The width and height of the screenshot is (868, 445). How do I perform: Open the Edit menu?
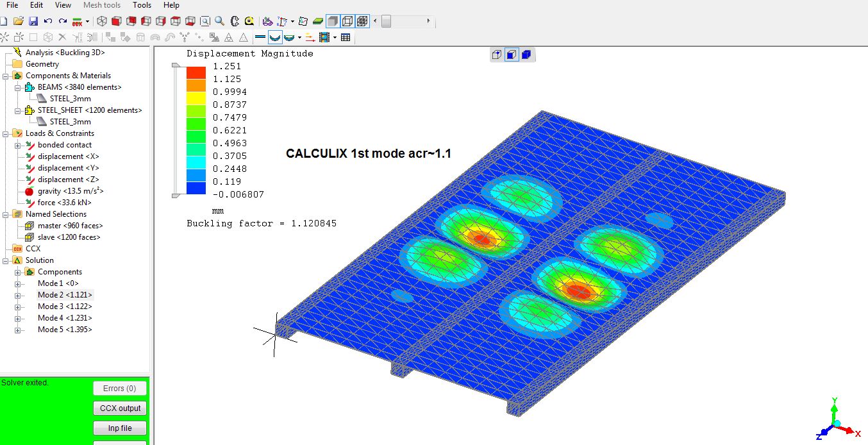pyautogui.click(x=37, y=5)
